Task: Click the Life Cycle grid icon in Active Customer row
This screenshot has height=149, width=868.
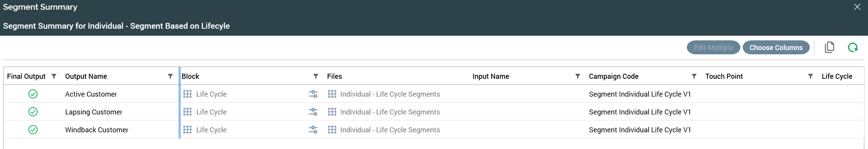Action: tap(187, 94)
